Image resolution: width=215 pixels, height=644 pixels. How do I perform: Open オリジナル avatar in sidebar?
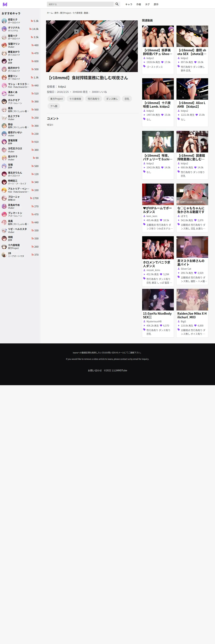[4, 29]
